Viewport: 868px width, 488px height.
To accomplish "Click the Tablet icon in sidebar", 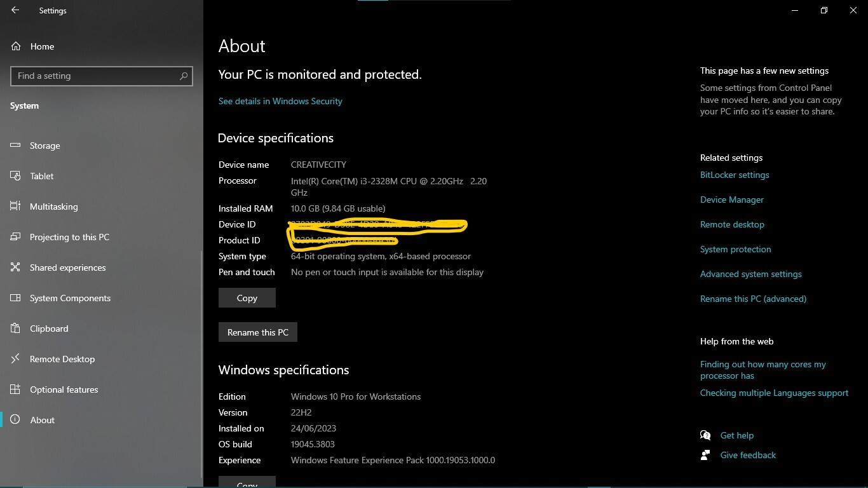I will coord(16,176).
